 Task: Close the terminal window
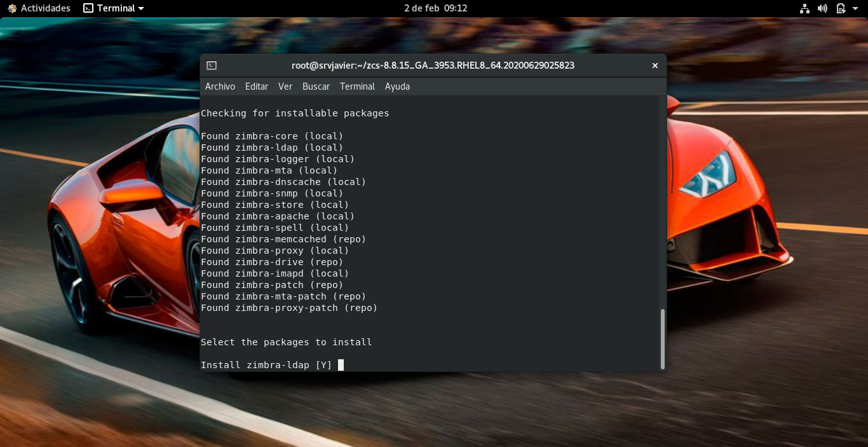coord(655,65)
